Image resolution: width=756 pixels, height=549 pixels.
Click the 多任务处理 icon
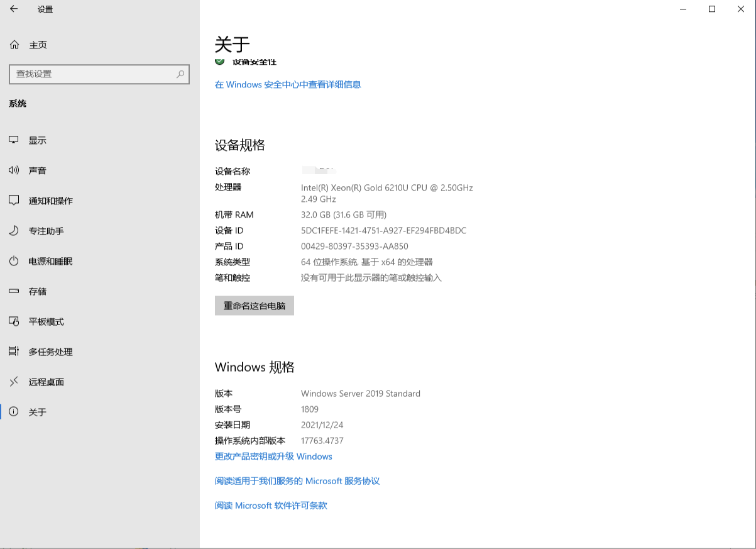coord(14,352)
